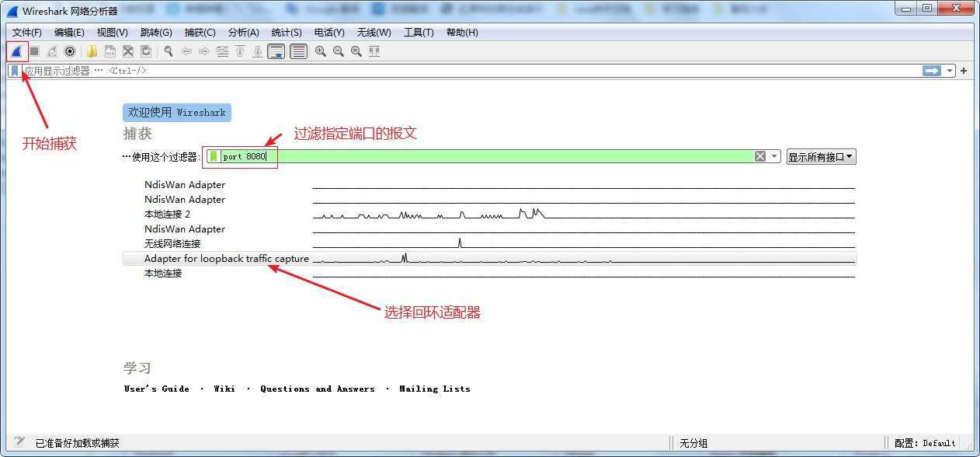Click the 配置: Default profile in status bar
Viewport: 980px width, 457px height.
[925, 443]
